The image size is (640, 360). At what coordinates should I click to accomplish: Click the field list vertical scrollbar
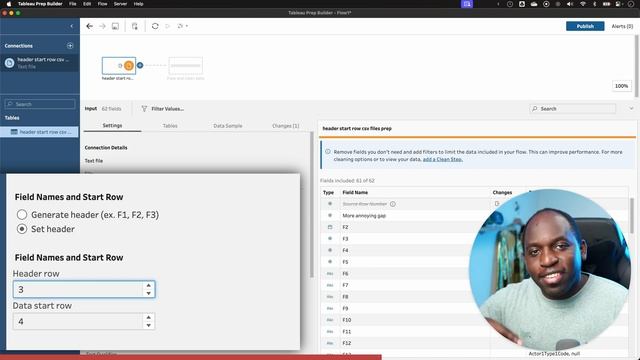[x=632, y=216]
